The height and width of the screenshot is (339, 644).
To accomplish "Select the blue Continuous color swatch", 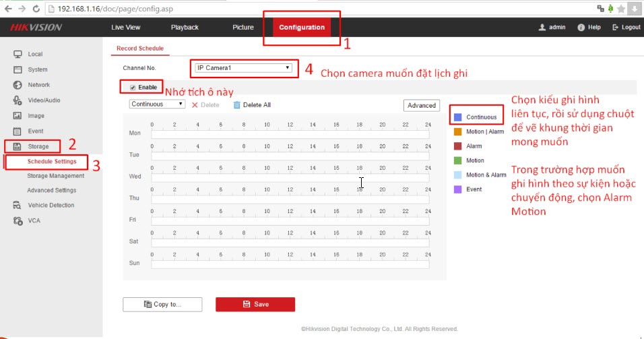I will coord(458,117).
